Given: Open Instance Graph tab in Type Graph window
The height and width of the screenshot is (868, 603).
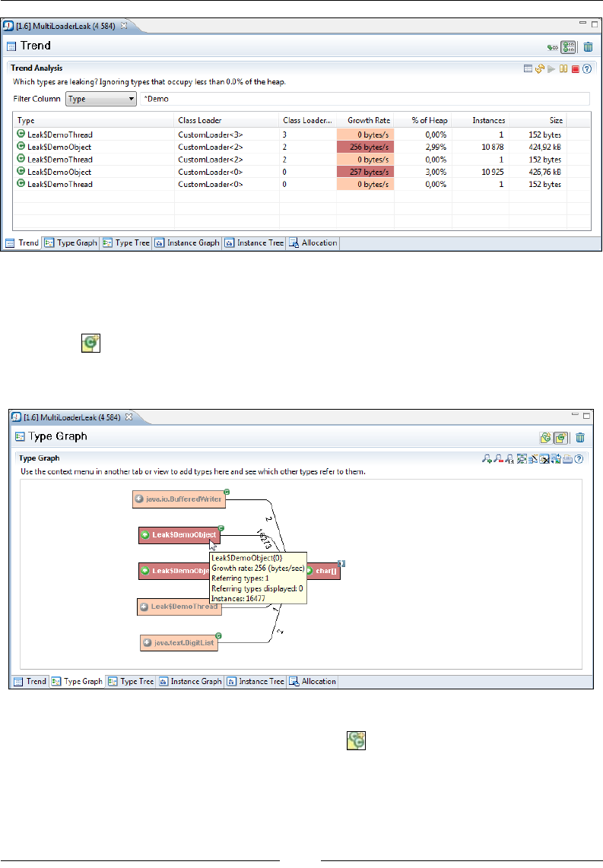Looking at the screenshot, I should tap(190, 682).
